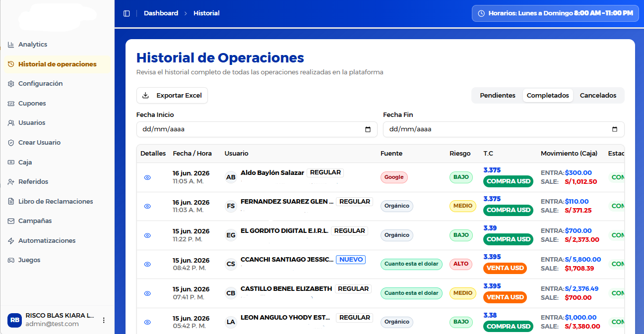The image size is (644, 334).
Task: Switch to the Pendientes tab
Action: click(x=498, y=96)
